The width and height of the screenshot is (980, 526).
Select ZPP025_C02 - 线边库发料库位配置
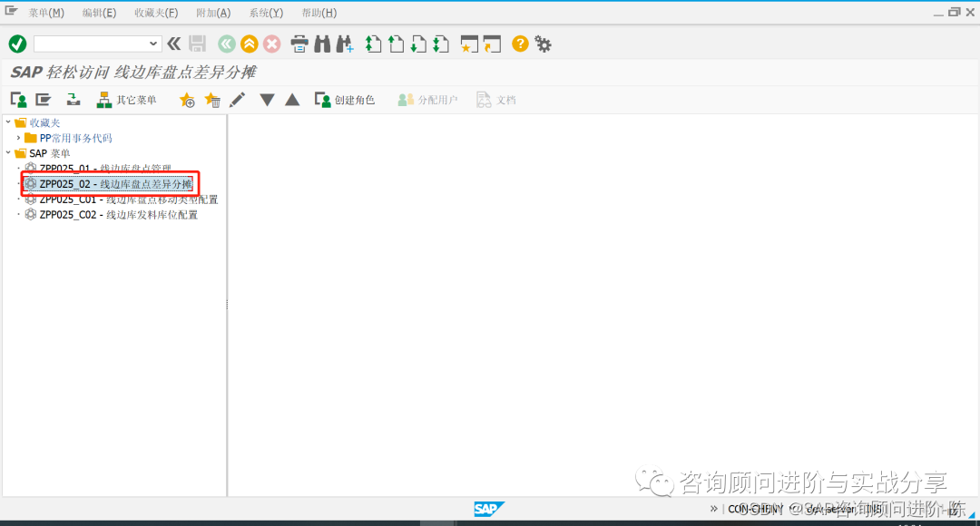(118, 214)
